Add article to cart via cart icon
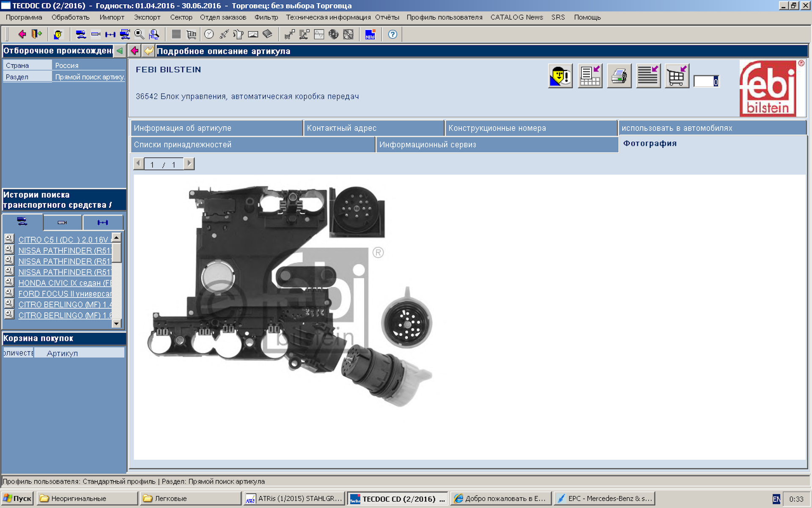The width and height of the screenshot is (812, 508). point(677,76)
